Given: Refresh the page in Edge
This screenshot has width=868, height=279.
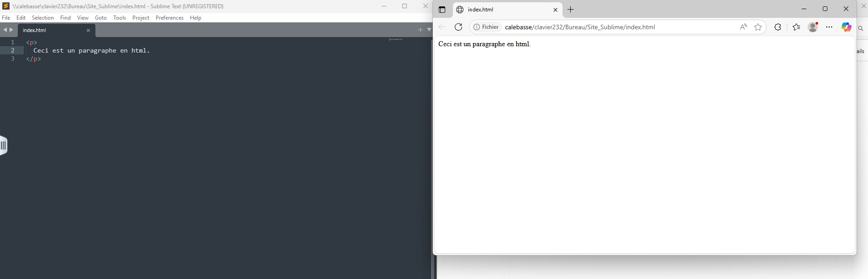Looking at the screenshot, I should coord(458,27).
